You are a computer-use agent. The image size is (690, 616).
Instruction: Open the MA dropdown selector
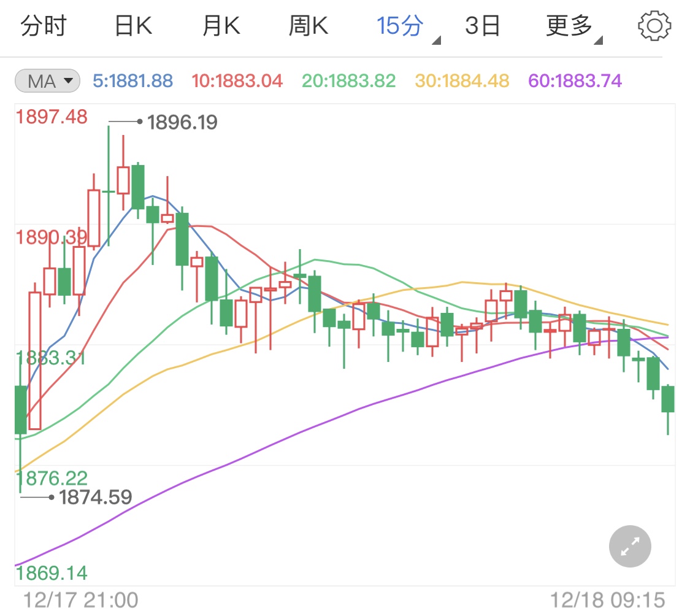[47, 80]
